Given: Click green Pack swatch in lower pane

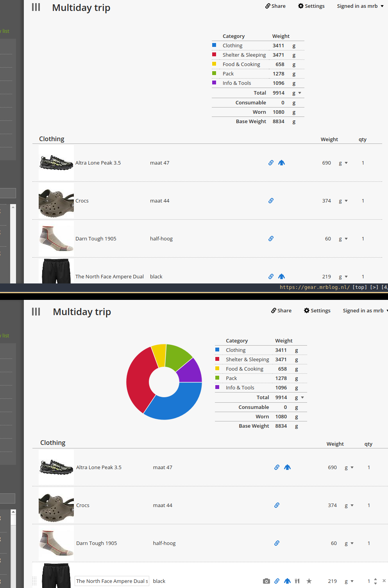Looking at the screenshot, I should point(217,378).
